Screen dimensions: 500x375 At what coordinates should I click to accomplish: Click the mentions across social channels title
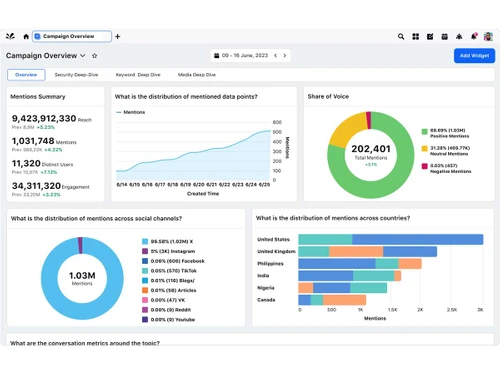[x=96, y=219]
